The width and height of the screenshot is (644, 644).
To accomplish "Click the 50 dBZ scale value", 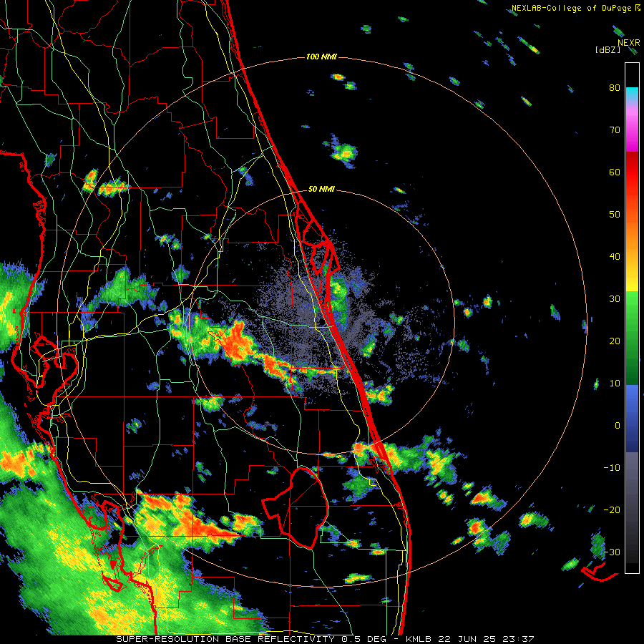I will pos(615,215).
